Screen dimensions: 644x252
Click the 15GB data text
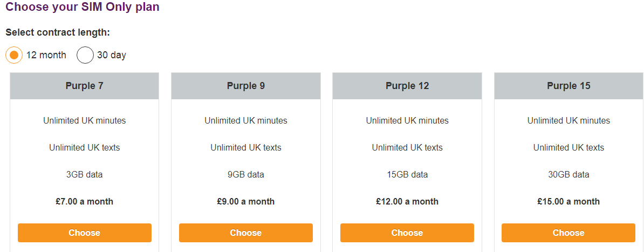coord(407,174)
